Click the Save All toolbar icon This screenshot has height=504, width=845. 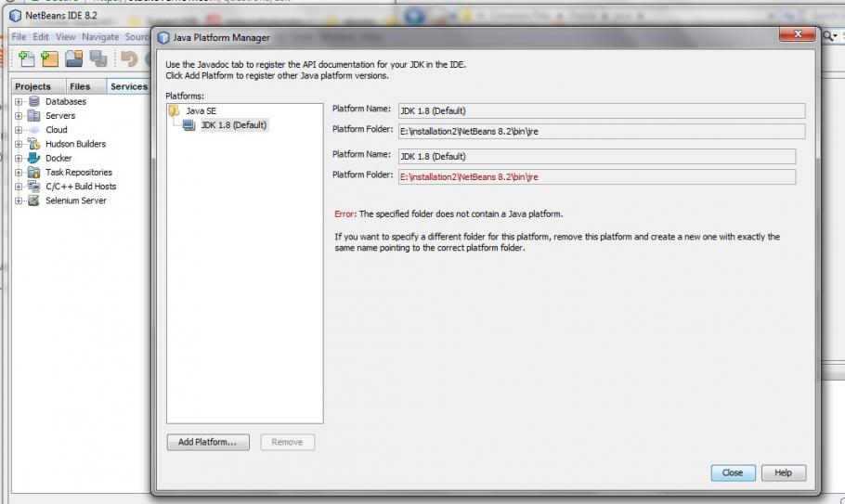98,58
